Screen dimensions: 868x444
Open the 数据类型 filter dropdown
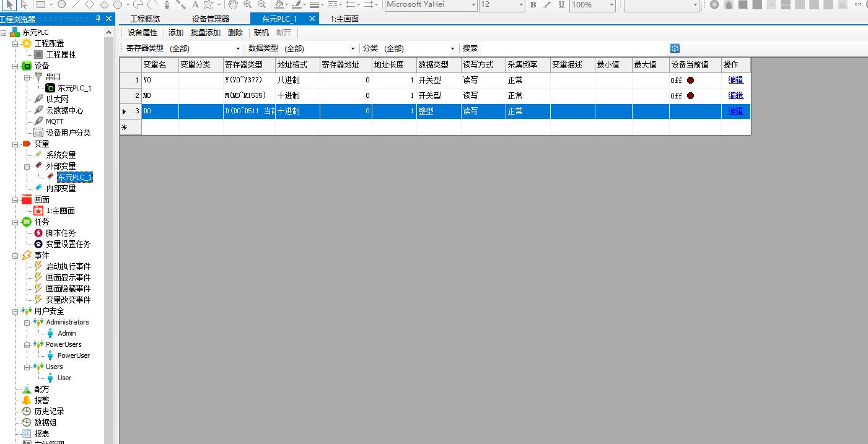click(x=353, y=48)
